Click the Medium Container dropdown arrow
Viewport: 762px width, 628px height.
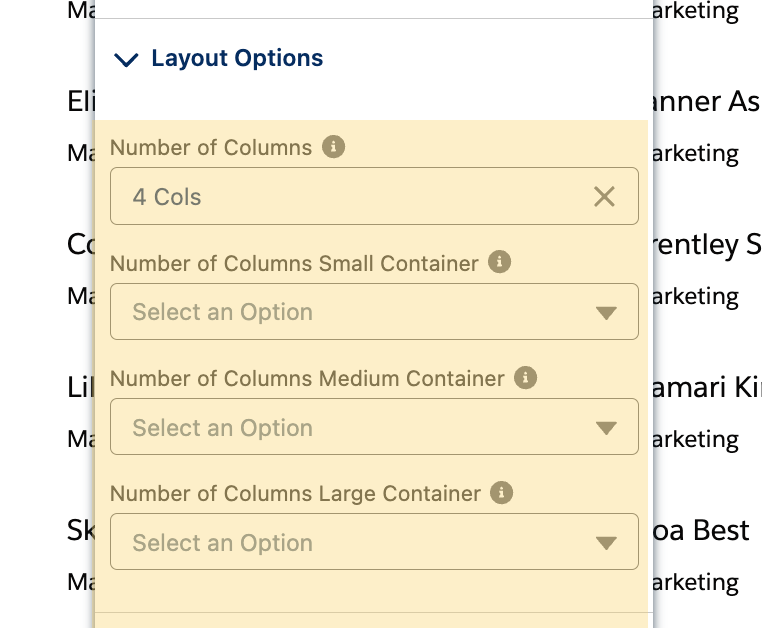(x=606, y=429)
